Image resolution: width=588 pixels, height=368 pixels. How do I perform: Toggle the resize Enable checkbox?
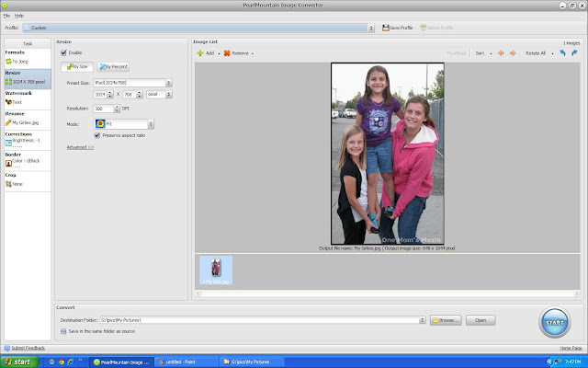pos(63,53)
